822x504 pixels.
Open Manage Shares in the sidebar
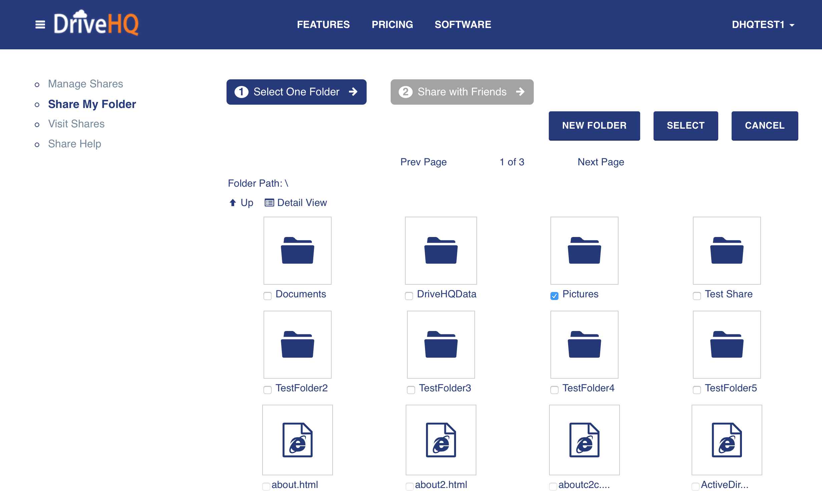(85, 84)
